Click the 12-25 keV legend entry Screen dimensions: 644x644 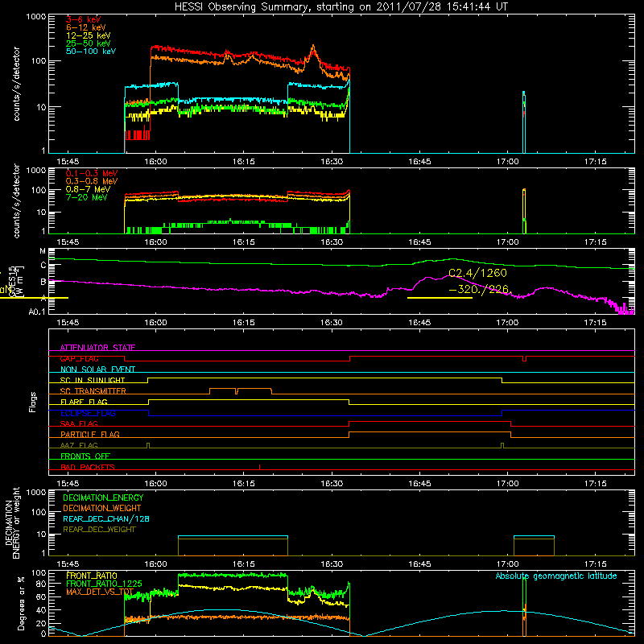point(89,35)
